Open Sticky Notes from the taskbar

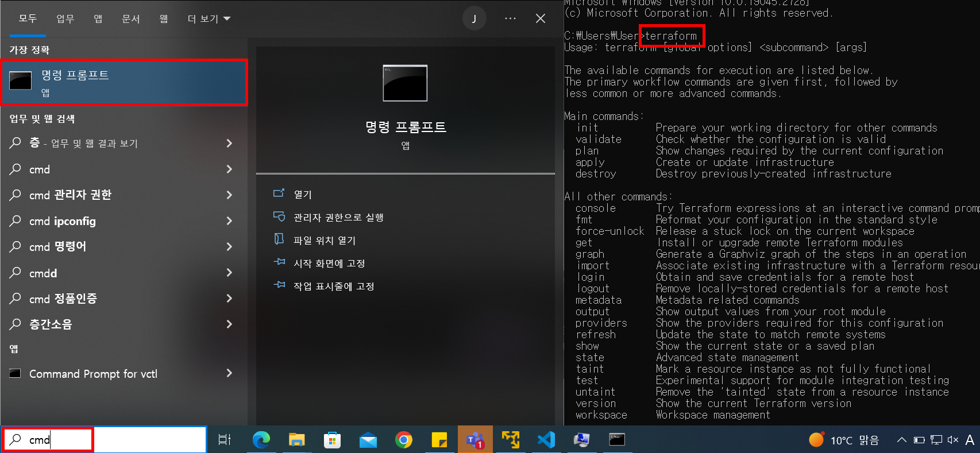coord(439,440)
